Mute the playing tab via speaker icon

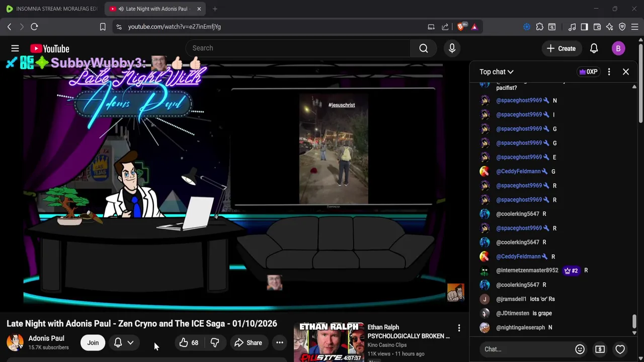(121, 9)
